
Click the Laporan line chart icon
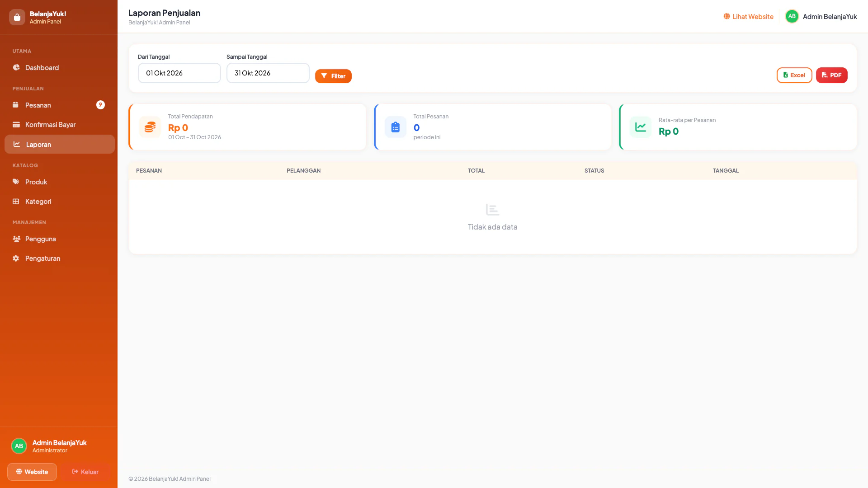[17, 144]
